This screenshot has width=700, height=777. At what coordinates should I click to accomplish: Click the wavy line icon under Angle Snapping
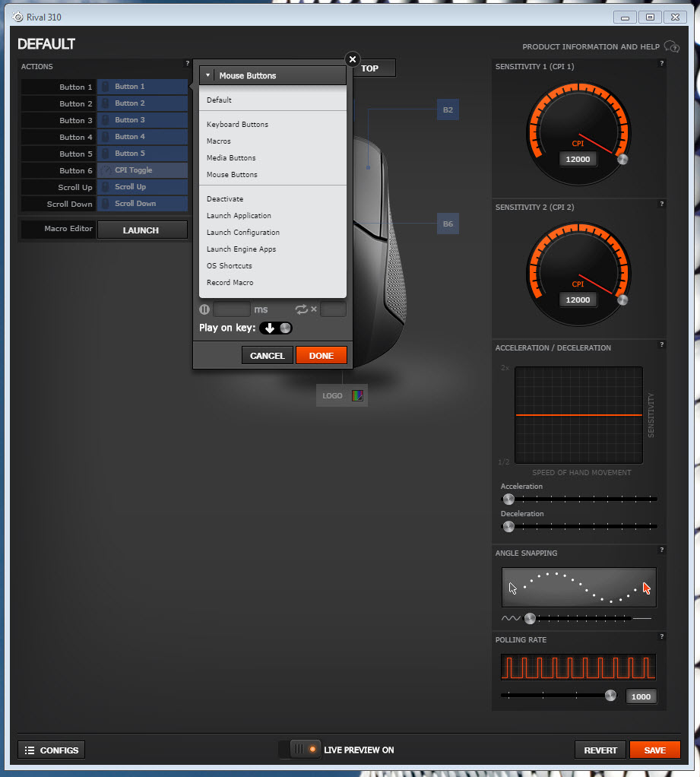pos(511,618)
